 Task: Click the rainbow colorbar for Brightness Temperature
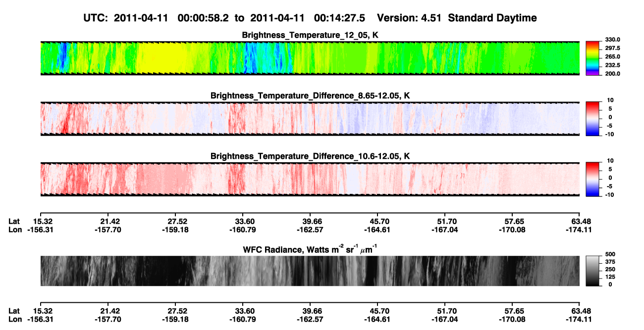coord(592,58)
